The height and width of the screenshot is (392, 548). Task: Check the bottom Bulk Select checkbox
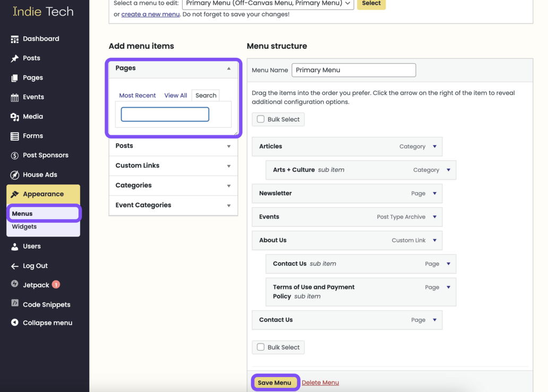point(260,347)
